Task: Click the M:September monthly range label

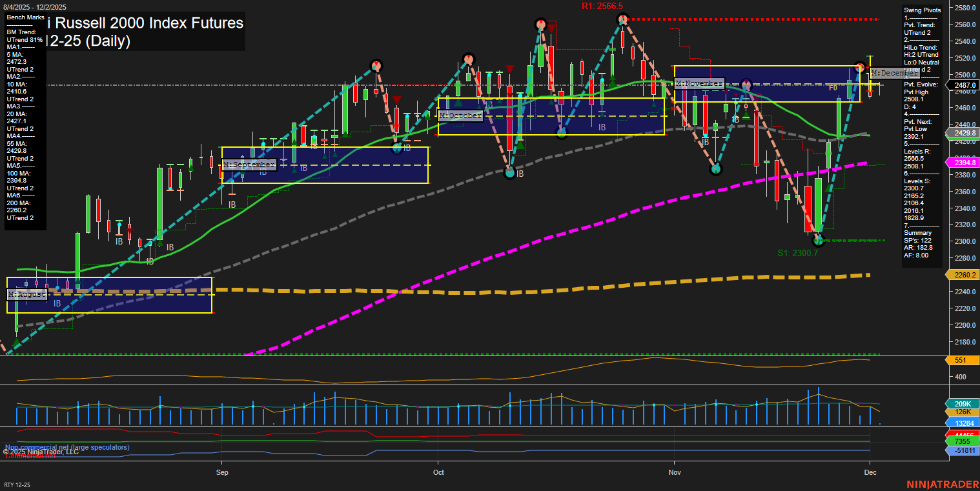Action: 249,165
